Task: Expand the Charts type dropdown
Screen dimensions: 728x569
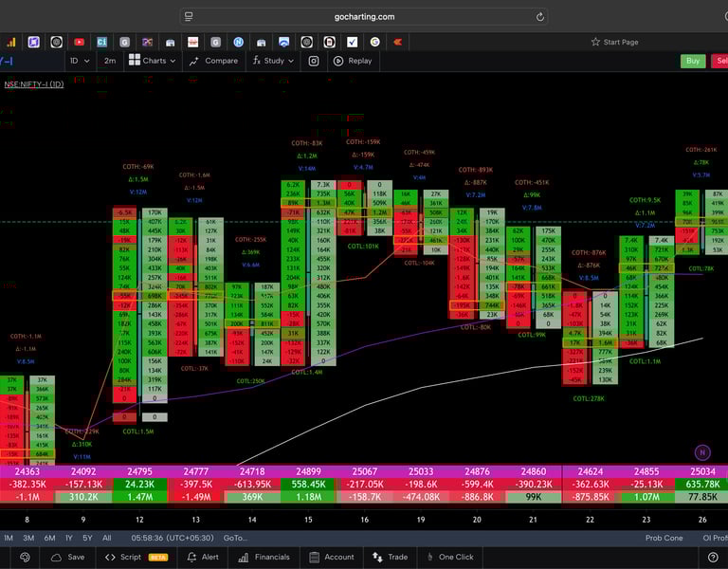Action: coord(153,61)
